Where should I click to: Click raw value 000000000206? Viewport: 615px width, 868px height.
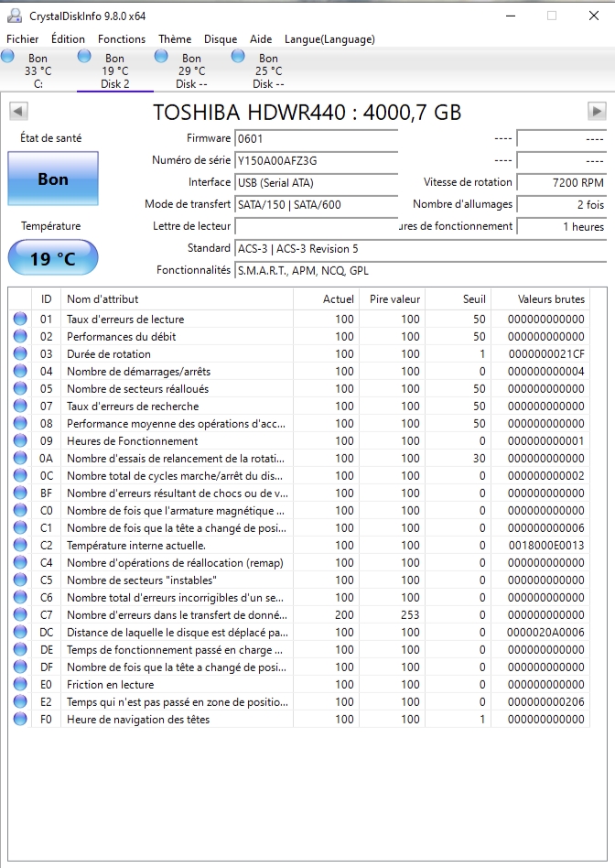coord(545,702)
